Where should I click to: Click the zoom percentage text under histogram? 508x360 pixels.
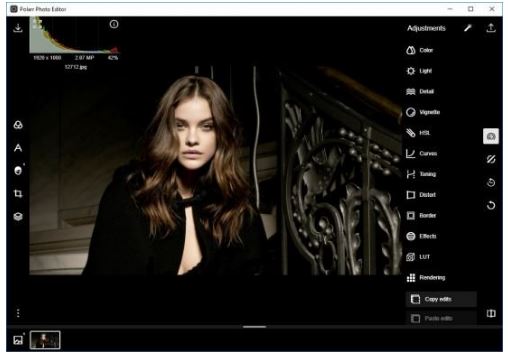[x=113, y=58]
